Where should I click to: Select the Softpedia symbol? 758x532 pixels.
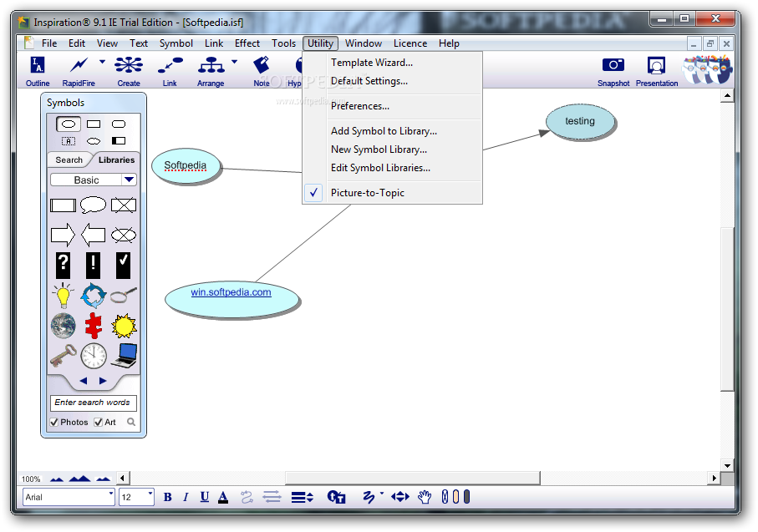186,165
